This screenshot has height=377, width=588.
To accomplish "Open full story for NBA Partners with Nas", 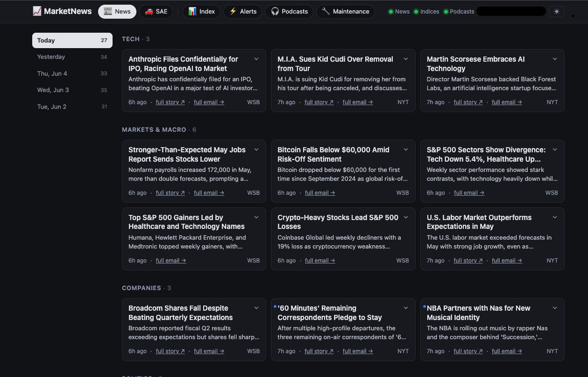I will point(468,351).
